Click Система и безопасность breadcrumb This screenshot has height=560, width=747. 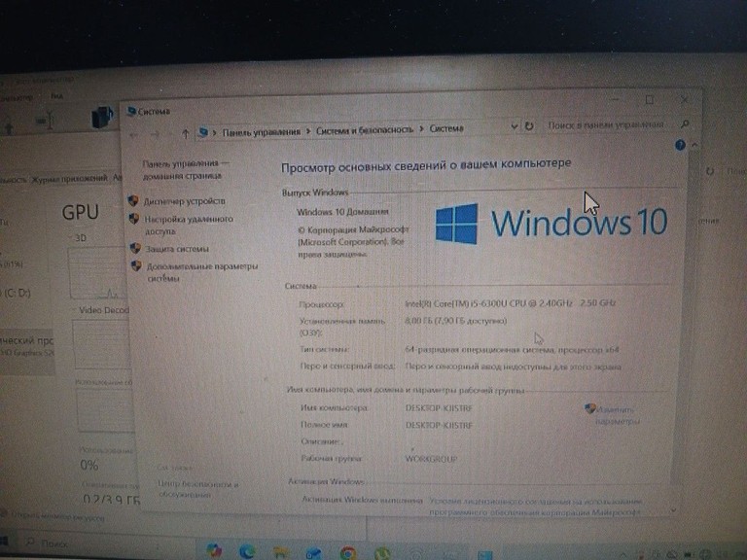coord(365,129)
